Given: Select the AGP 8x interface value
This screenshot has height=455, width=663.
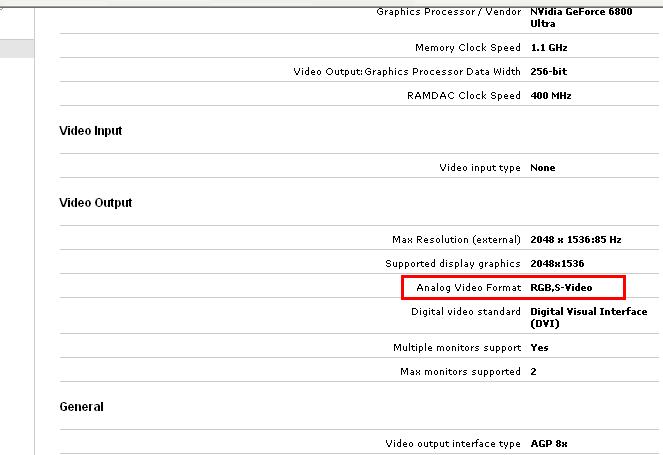Looking at the screenshot, I should [549, 444].
